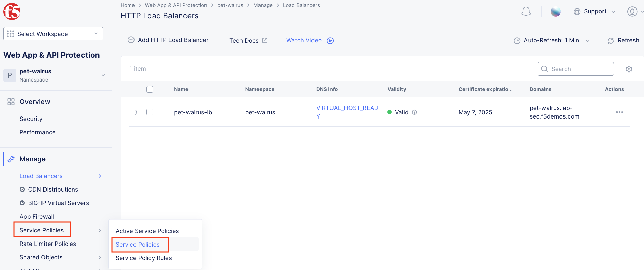Open the Auto-Refresh interval dropdown
The image size is (644, 270).
click(552, 40)
